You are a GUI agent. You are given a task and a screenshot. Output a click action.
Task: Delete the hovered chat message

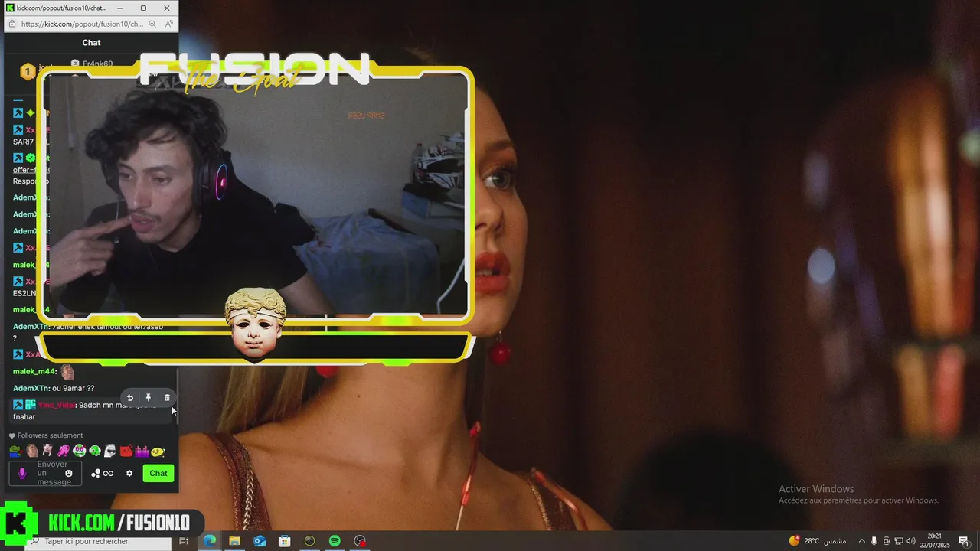point(167,398)
